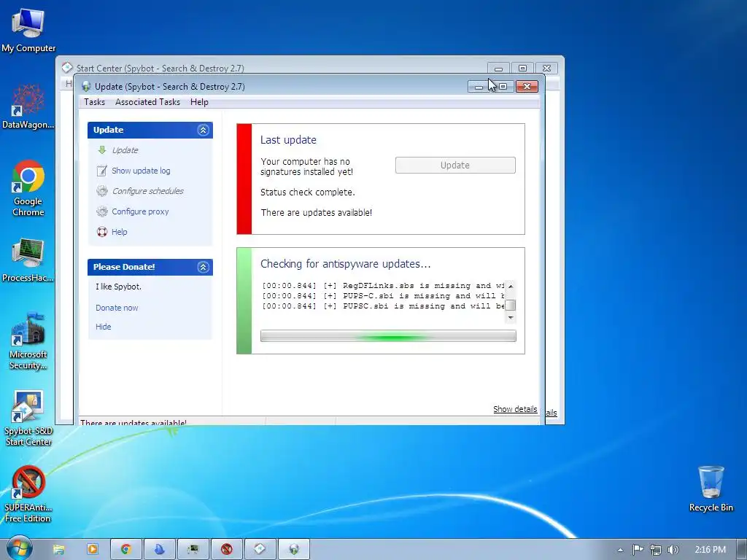The height and width of the screenshot is (560, 747).
Task: Click the PUPSC.sbi log line
Action: [383, 306]
